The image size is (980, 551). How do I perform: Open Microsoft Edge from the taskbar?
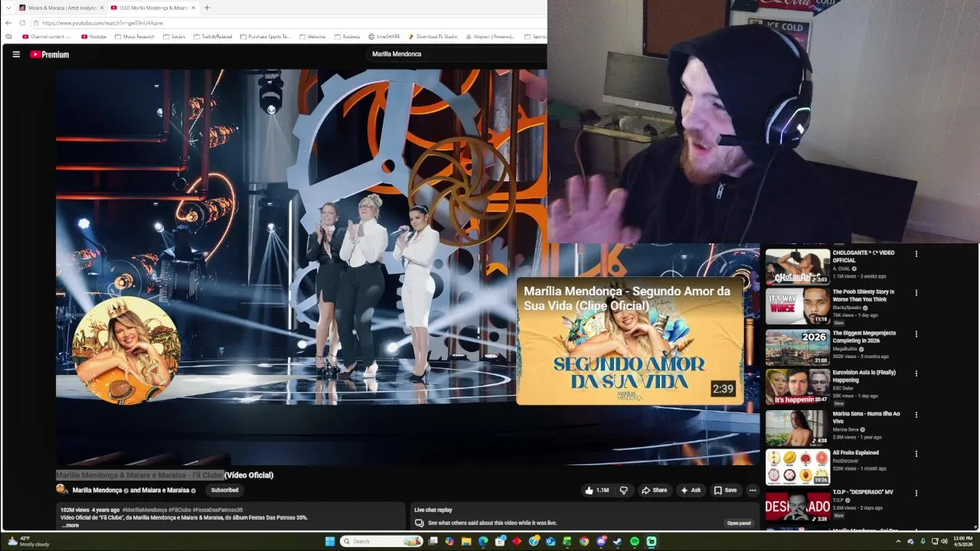coord(483,541)
